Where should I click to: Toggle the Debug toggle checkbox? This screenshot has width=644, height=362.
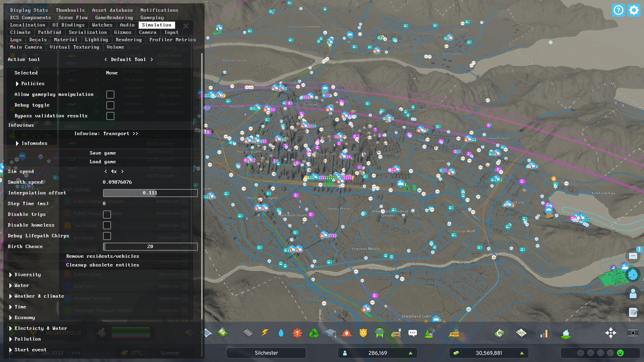click(110, 105)
